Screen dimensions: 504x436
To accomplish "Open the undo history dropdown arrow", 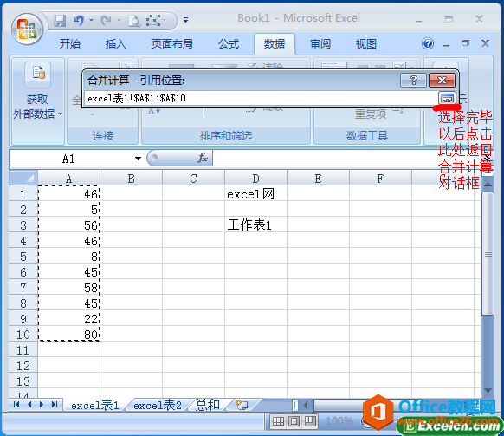I will coord(91,21).
